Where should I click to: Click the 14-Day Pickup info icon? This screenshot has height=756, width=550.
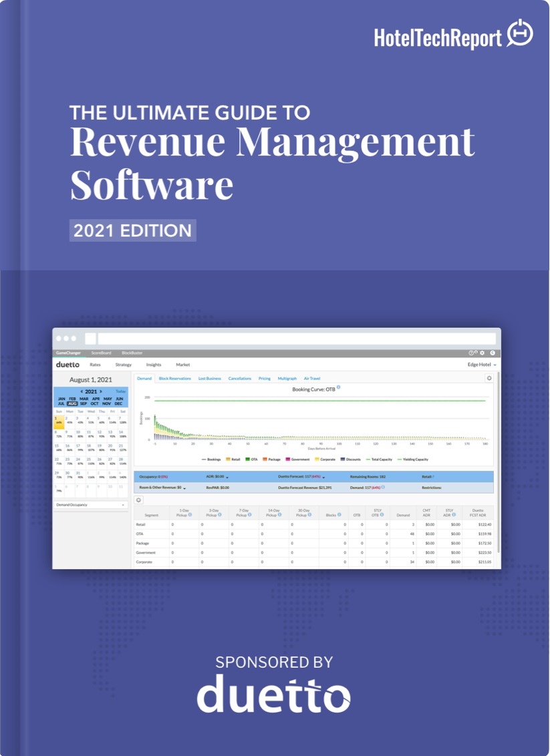[x=280, y=514]
